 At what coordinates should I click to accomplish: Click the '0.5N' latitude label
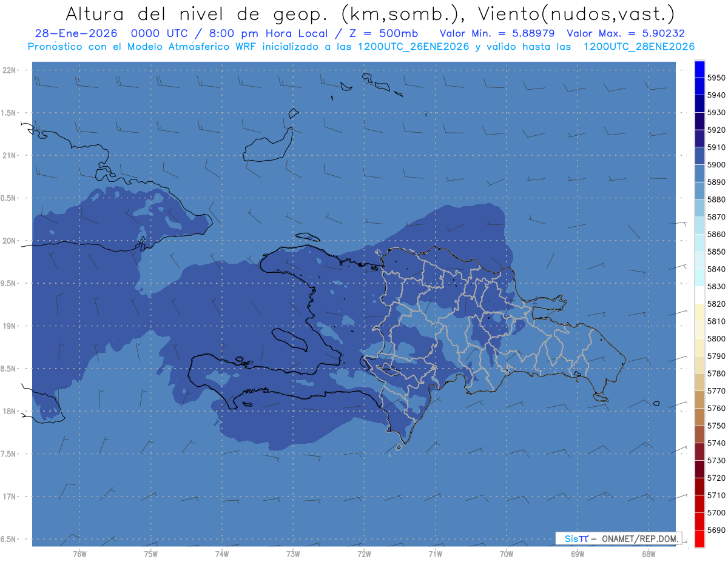click(x=8, y=198)
